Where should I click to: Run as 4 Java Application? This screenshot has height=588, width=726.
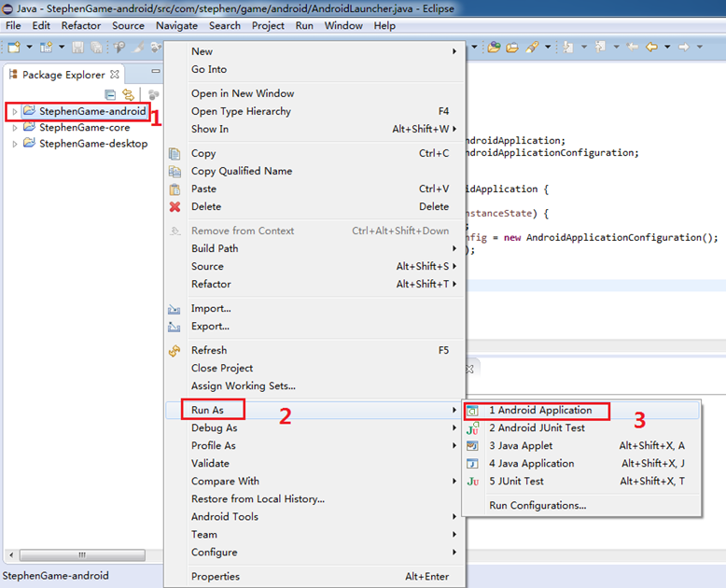pos(581,464)
